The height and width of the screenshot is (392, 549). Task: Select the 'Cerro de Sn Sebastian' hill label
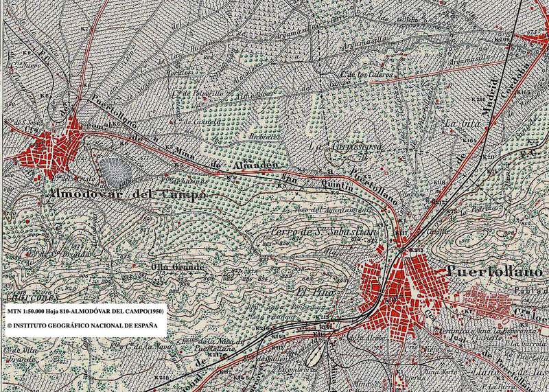324,231
